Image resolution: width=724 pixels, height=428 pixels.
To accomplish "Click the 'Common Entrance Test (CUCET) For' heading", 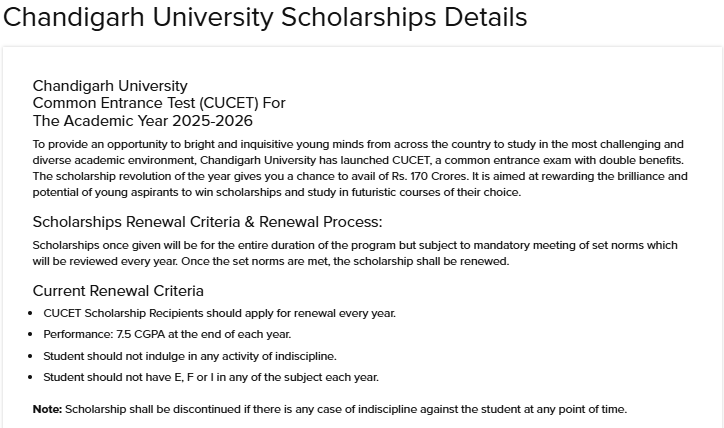I will (x=159, y=103).
